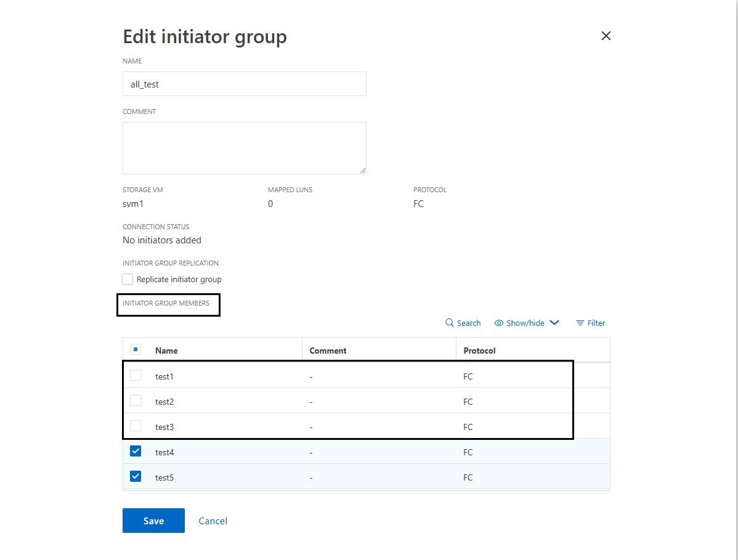Image resolution: width=738 pixels, height=560 pixels.
Task: Sort by the Name column header
Action: 166,351
